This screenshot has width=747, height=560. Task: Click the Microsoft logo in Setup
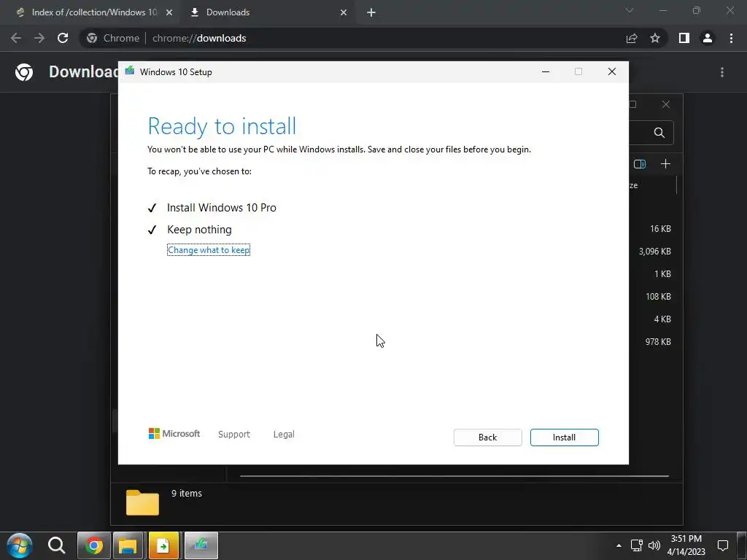174,433
